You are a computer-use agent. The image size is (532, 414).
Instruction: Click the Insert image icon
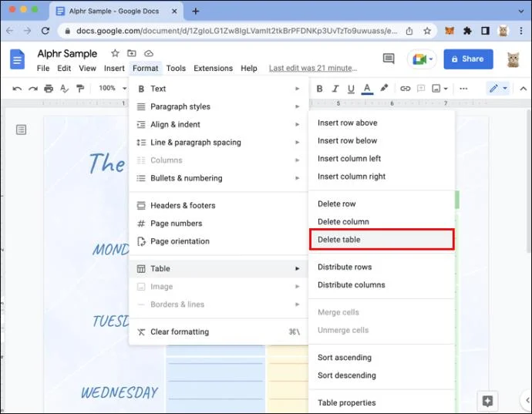(436, 89)
